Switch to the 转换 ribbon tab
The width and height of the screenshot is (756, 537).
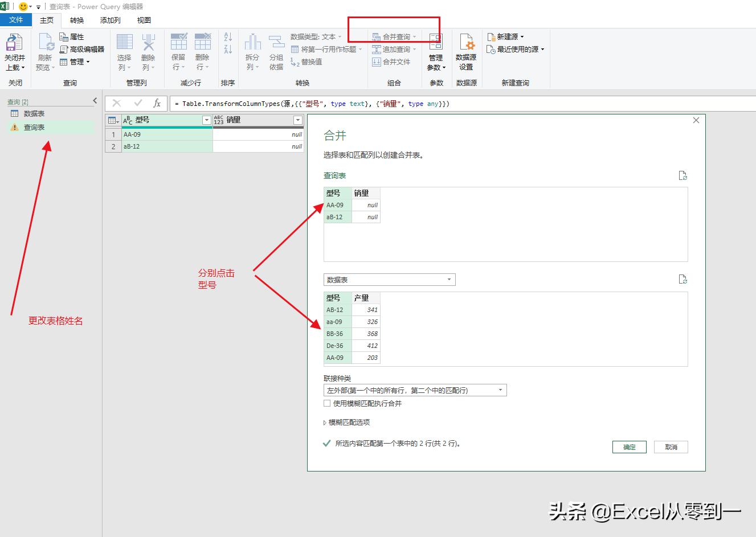[76, 19]
